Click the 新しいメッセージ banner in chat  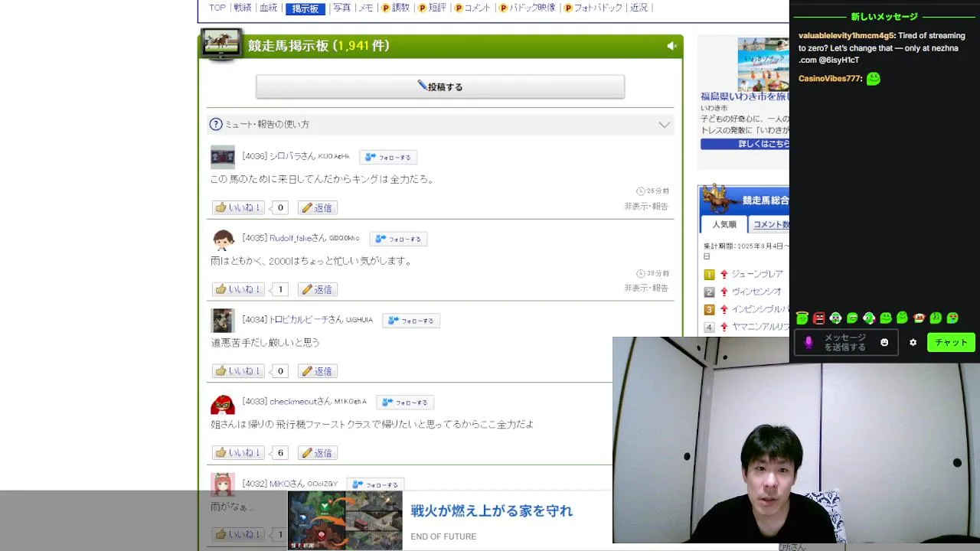click(x=884, y=17)
